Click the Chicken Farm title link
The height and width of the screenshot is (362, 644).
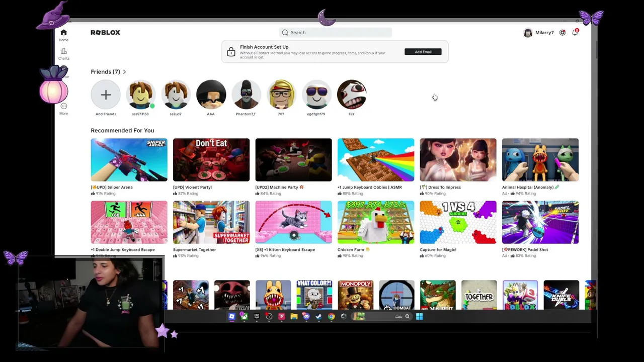point(353,250)
